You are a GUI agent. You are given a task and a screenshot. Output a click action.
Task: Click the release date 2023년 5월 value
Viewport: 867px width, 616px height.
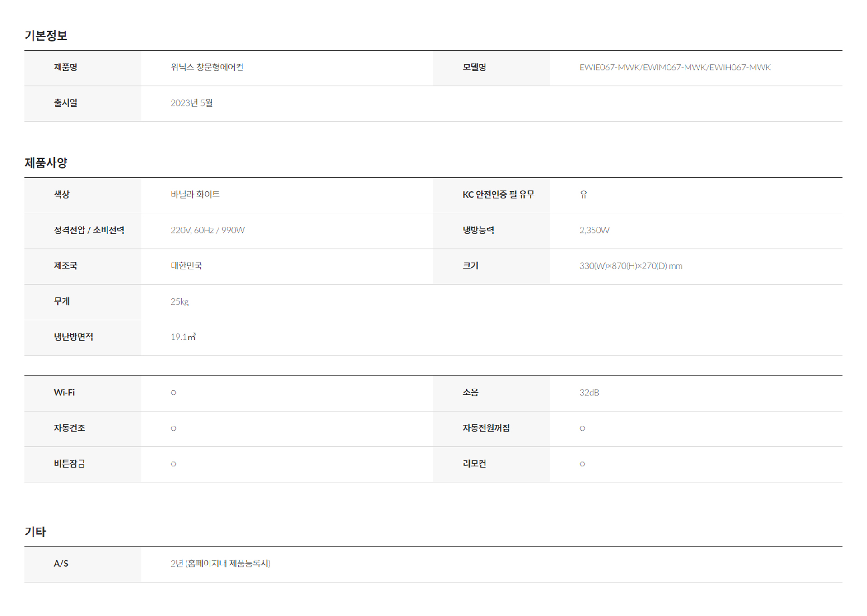(191, 103)
